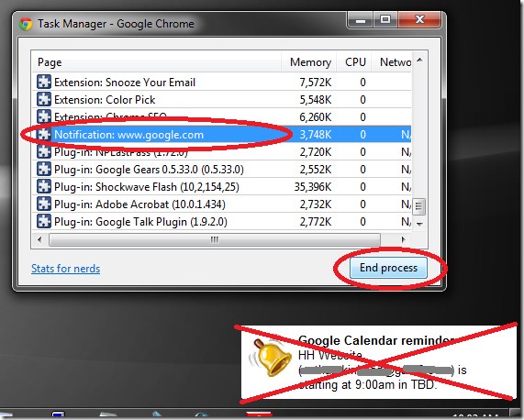Sort by the Memory column header

(308, 61)
